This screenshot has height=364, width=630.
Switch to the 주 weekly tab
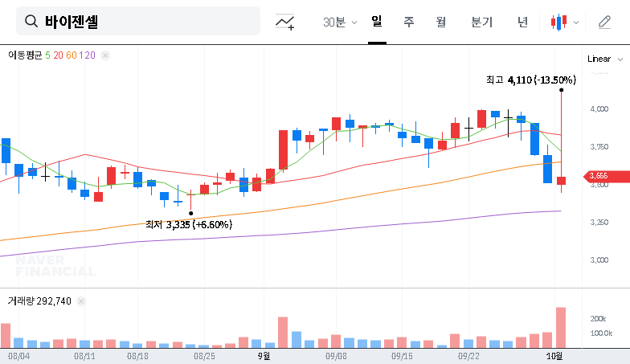408,22
